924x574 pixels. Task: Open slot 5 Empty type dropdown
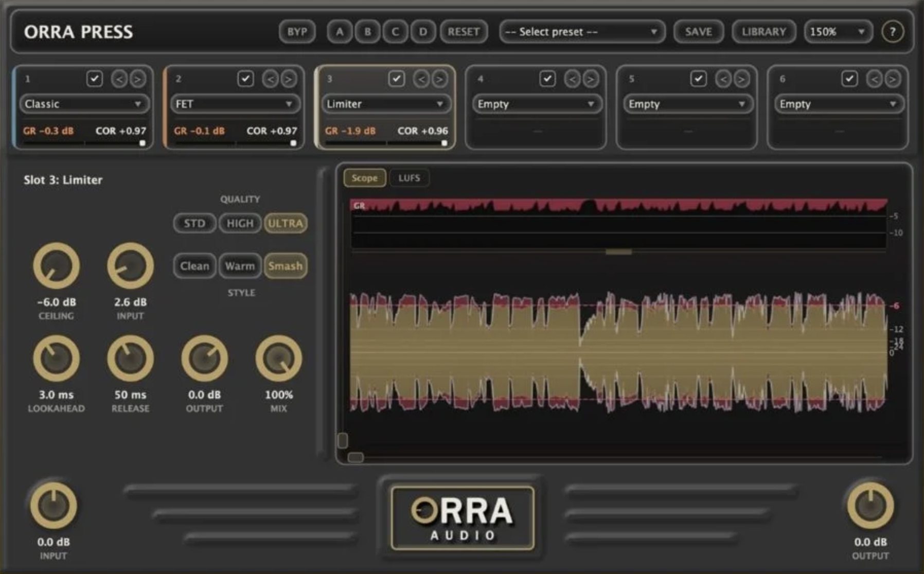coord(688,104)
